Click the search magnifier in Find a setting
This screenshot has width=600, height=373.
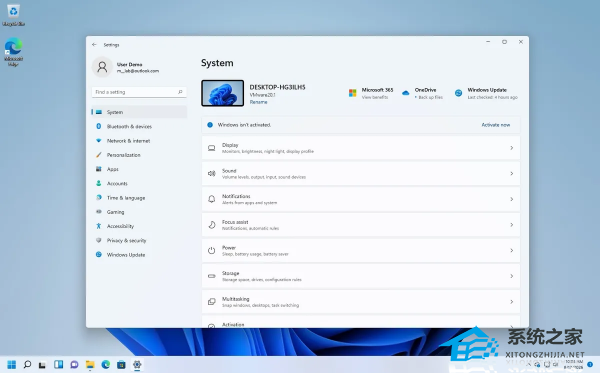180,92
